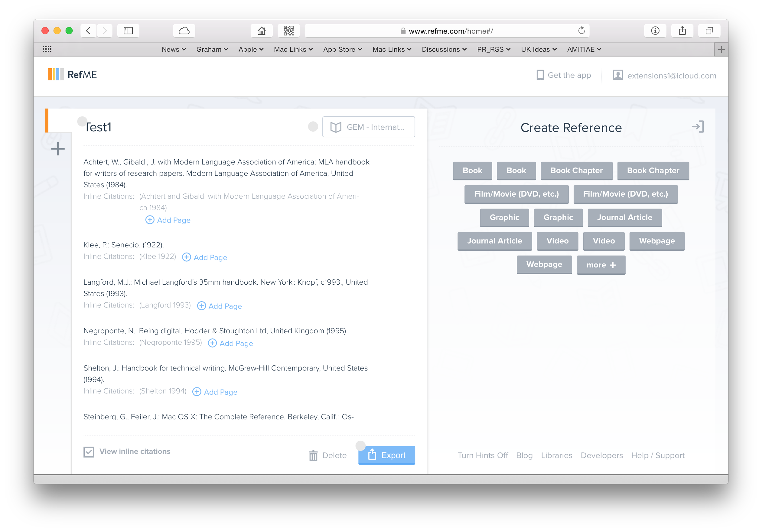This screenshot has width=762, height=532.
Task: Go forward with Safari's forward arrow
Action: tap(105, 31)
